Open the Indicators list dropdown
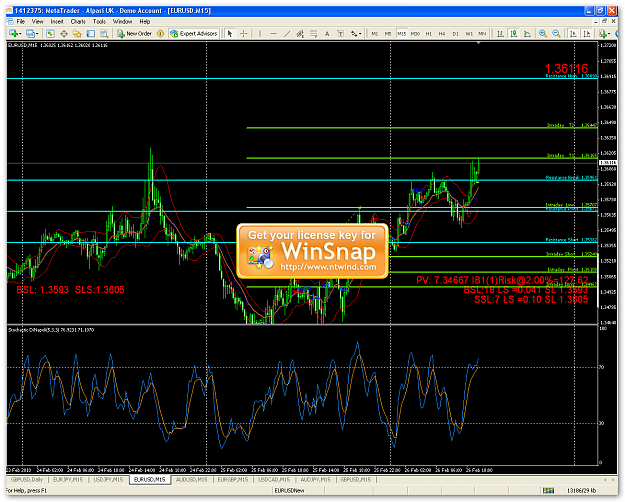625x502 pixels. pos(605,34)
